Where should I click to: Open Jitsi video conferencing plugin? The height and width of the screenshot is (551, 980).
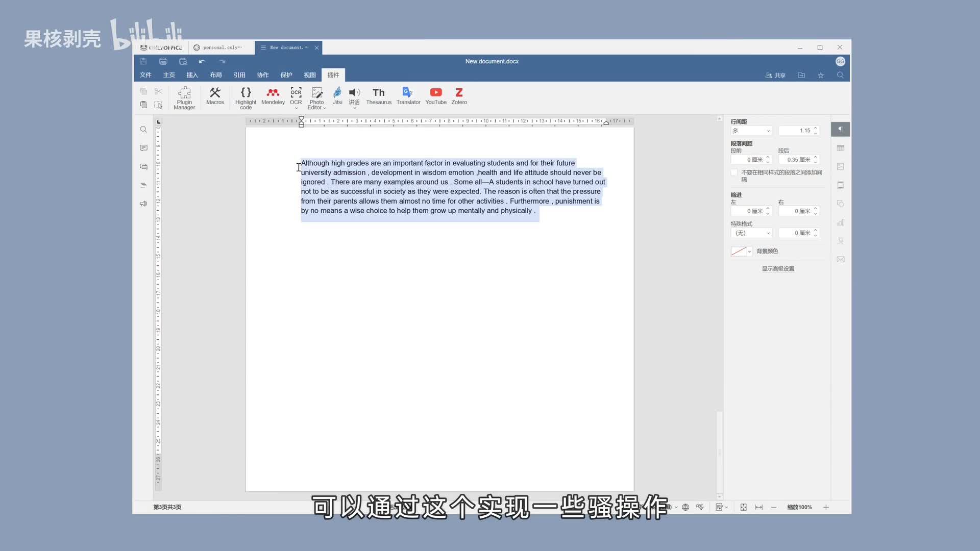[x=337, y=96]
